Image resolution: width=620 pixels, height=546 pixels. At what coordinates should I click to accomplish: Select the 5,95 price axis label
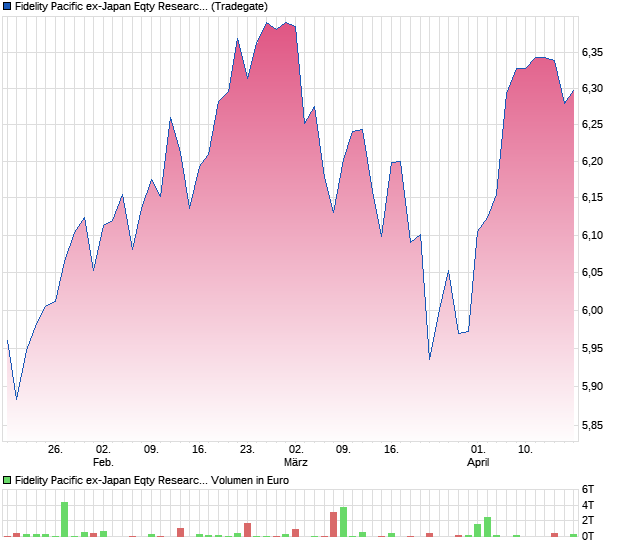click(592, 348)
